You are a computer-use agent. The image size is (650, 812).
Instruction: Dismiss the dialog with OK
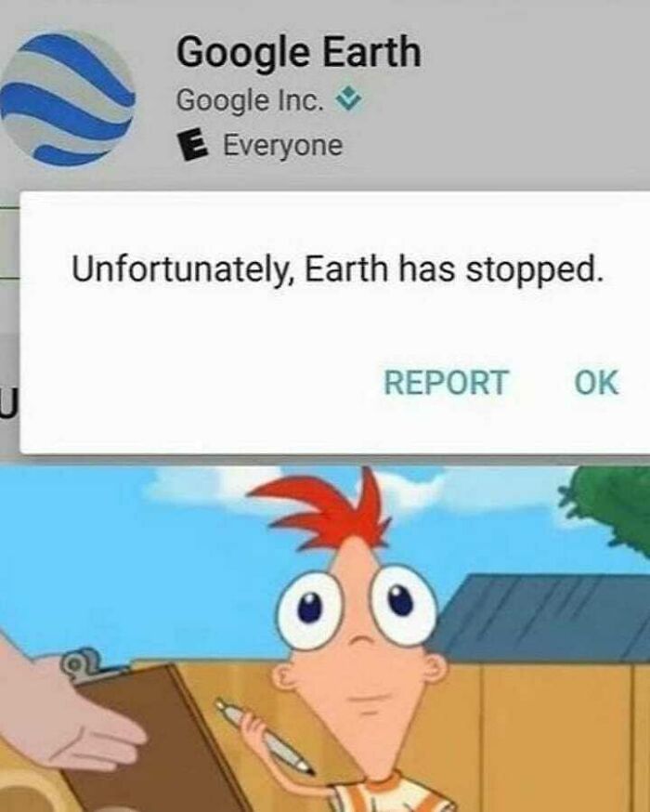click(596, 383)
